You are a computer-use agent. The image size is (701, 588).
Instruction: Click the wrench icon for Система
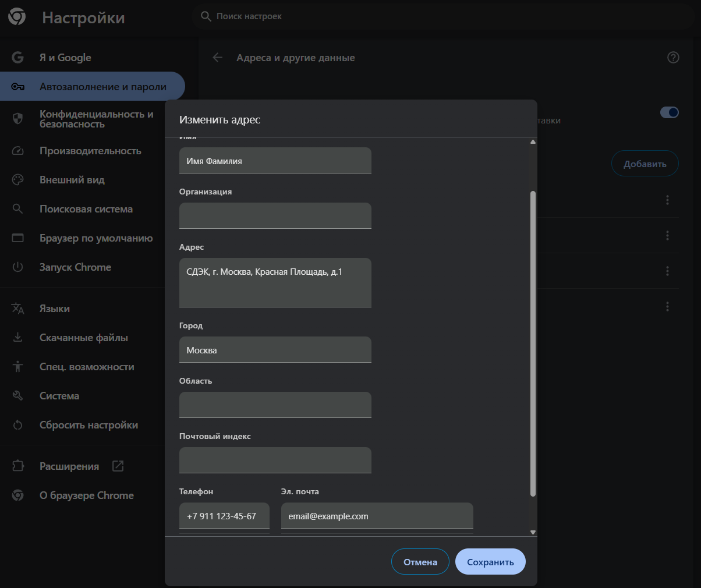[x=18, y=395]
